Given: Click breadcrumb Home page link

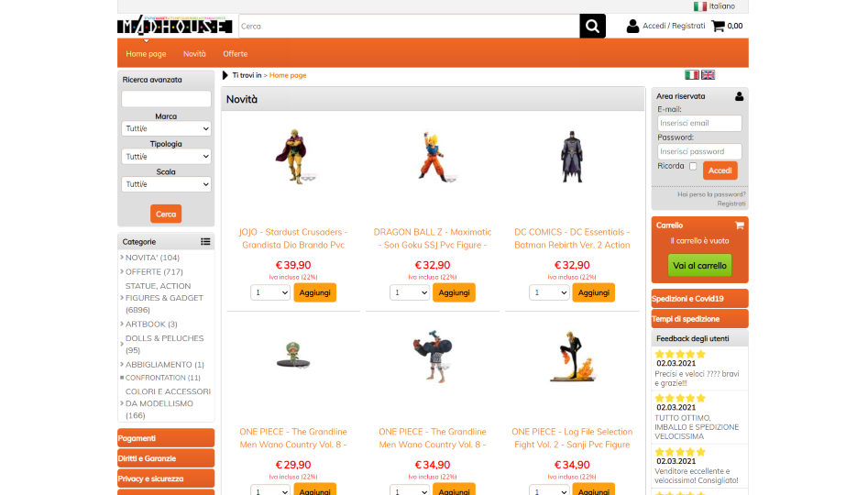Looking at the screenshot, I should coord(288,75).
